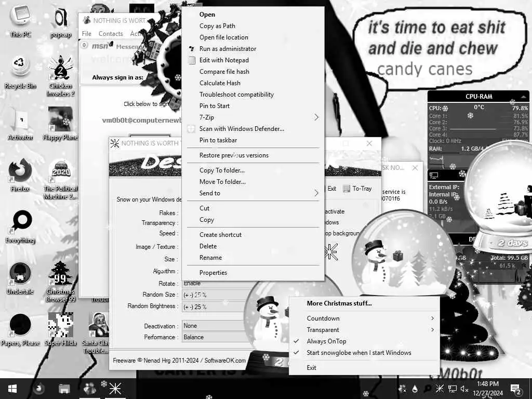Open the Random Brightness dropdown
Image resolution: width=532 pixels, height=399 pixels.
point(214,307)
